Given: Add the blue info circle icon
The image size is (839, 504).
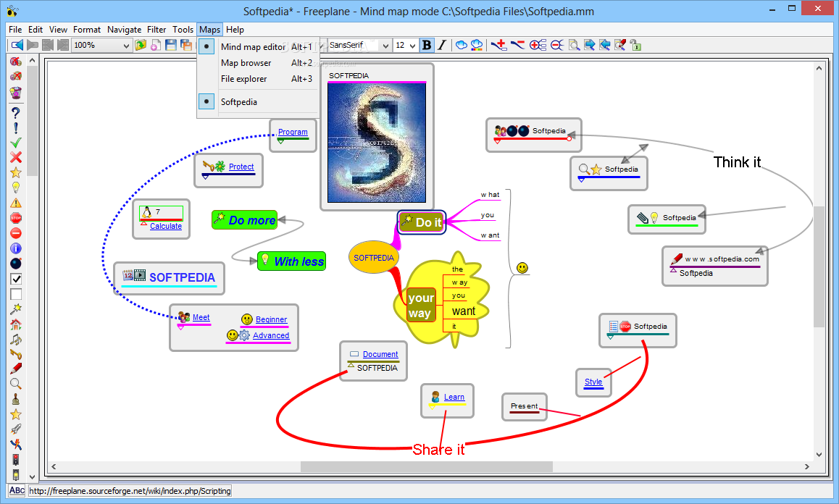Looking at the screenshot, I should pos(15,248).
